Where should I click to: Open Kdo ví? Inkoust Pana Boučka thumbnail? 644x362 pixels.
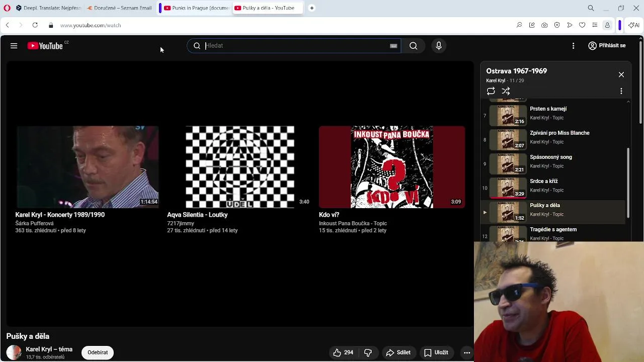pos(392,167)
